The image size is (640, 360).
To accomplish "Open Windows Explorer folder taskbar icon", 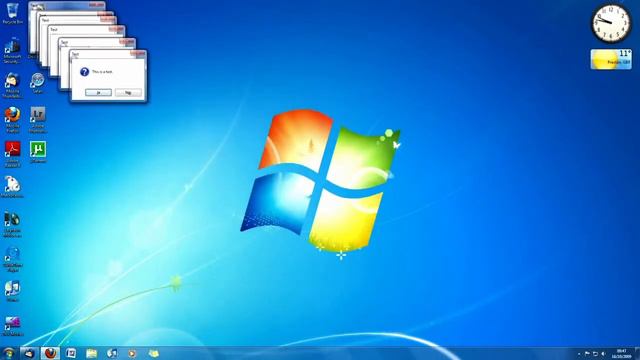I will (91, 353).
